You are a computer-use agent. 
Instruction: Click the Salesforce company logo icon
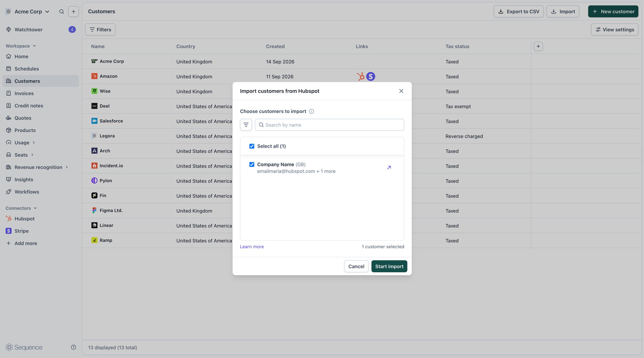click(x=94, y=121)
